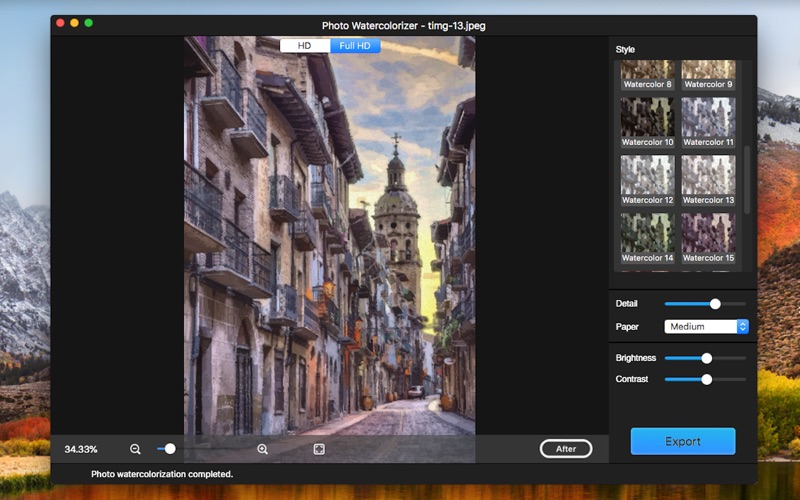Screen dimensions: 800x500
Task: Click the Export button
Action: click(x=683, y=441)
